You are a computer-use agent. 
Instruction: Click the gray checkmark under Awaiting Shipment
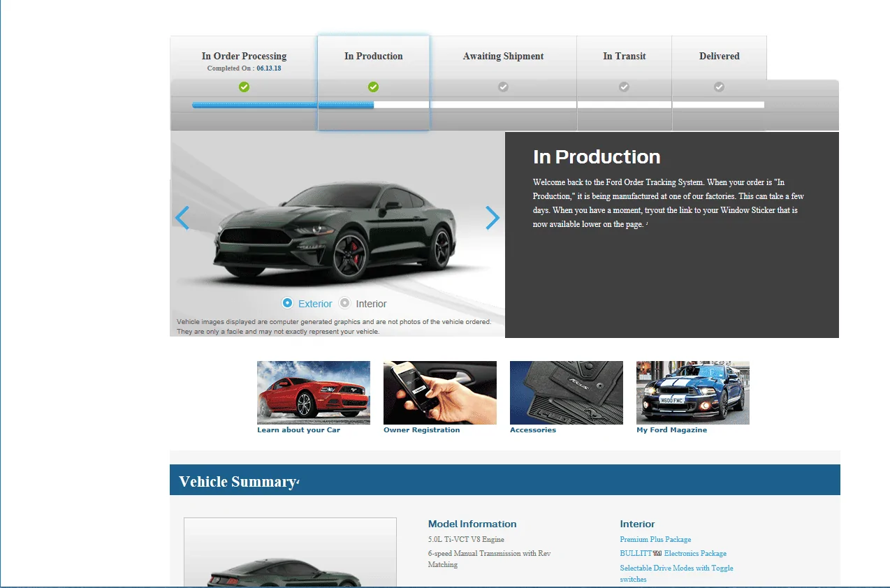(x=503, y=87)
